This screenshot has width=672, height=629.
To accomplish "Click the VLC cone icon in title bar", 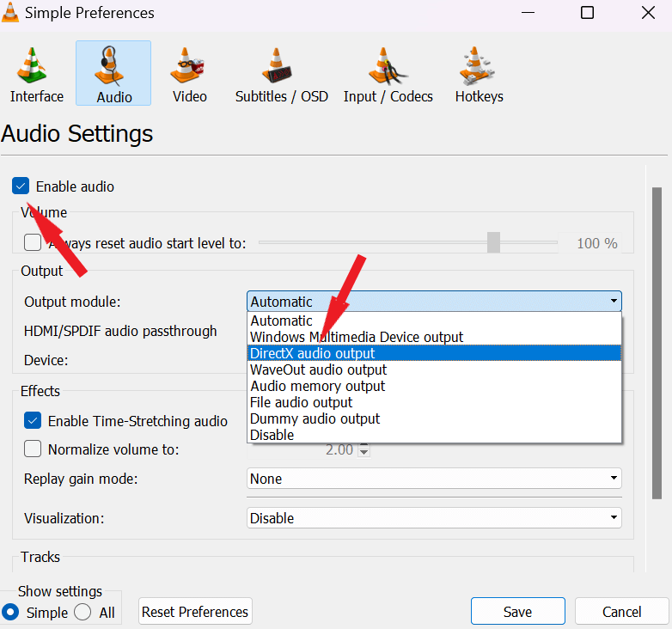I will pos(9,12).
